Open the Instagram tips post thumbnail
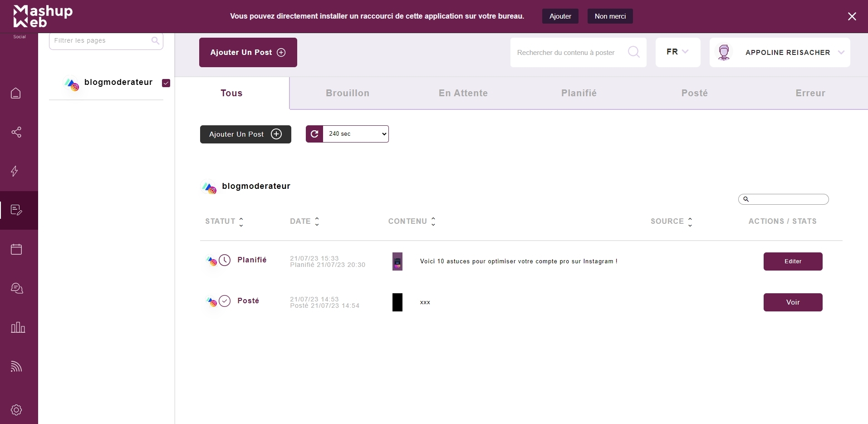The height and width of the screenshot is (424, 868). coord(397,261)
